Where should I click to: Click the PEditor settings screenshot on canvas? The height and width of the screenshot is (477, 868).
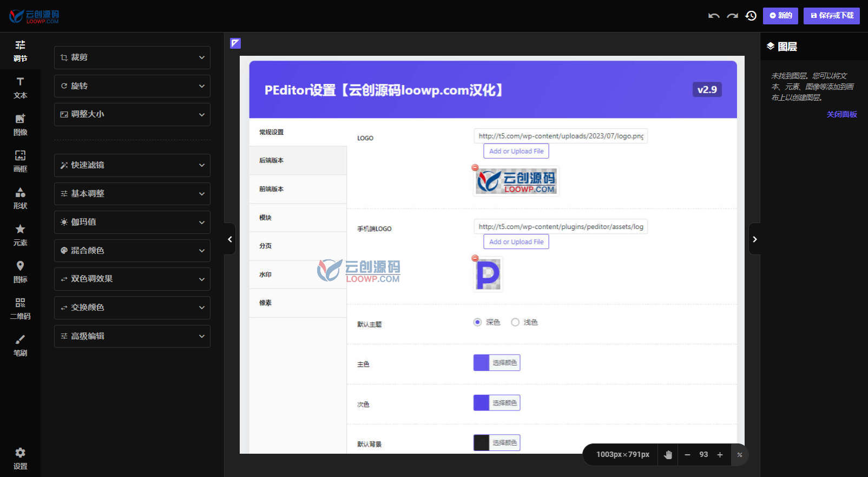coord(492,255)
